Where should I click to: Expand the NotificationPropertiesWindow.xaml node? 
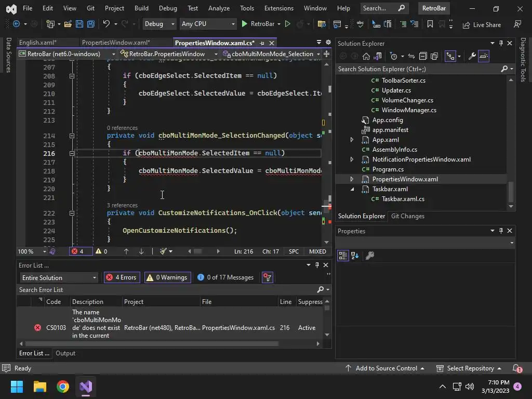[x=352, y=159]
